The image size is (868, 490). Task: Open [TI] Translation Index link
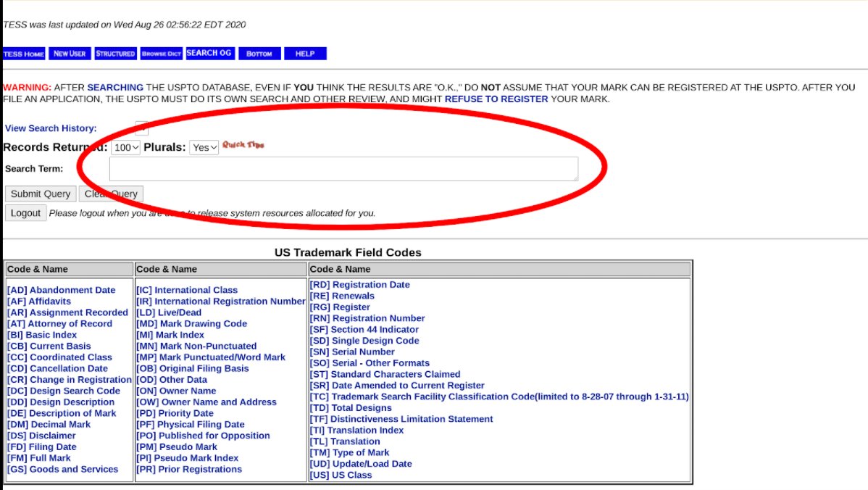coord(356,431)
